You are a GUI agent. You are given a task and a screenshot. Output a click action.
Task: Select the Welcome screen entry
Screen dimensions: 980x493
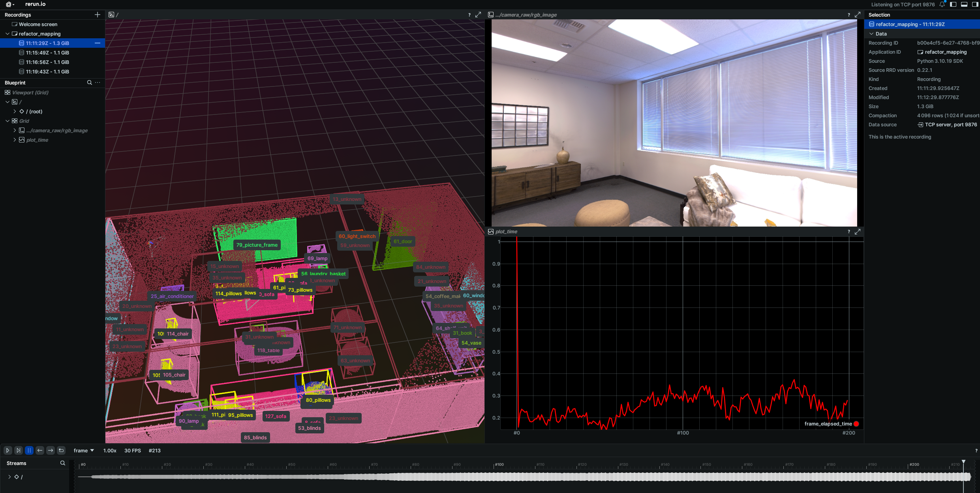(38, 24)
